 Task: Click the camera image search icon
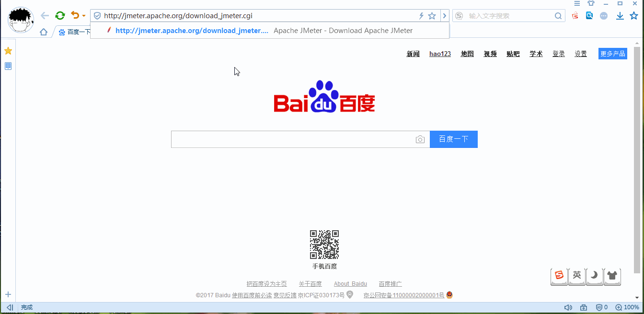coord(420,139)
